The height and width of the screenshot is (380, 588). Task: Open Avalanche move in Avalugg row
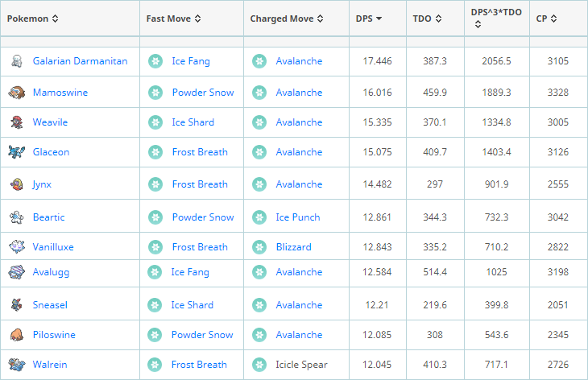click(299, 272)
